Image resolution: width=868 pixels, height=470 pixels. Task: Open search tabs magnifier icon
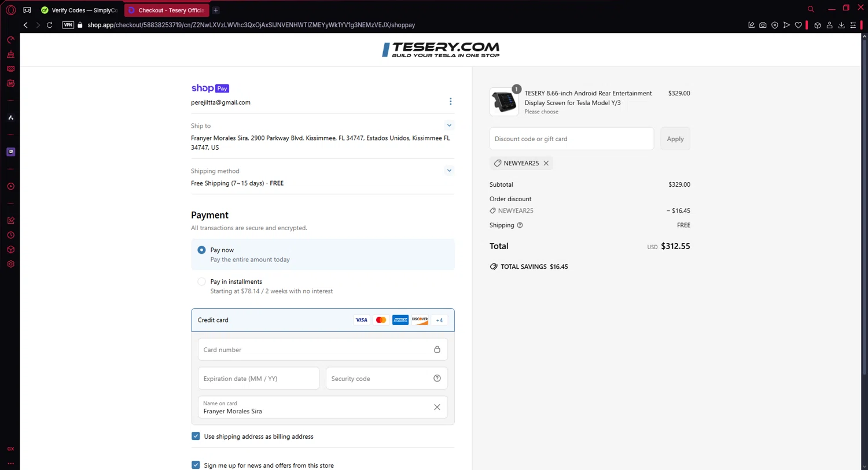tap(811, 9)
